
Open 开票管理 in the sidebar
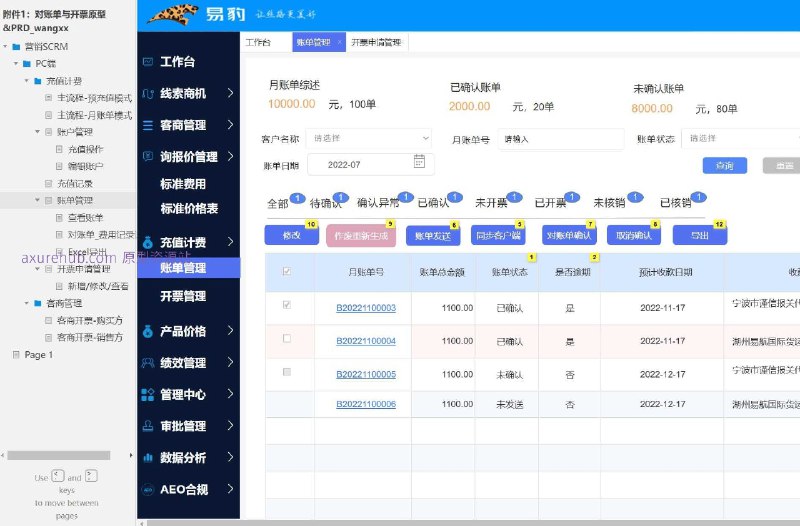click(x=183, y=296)
